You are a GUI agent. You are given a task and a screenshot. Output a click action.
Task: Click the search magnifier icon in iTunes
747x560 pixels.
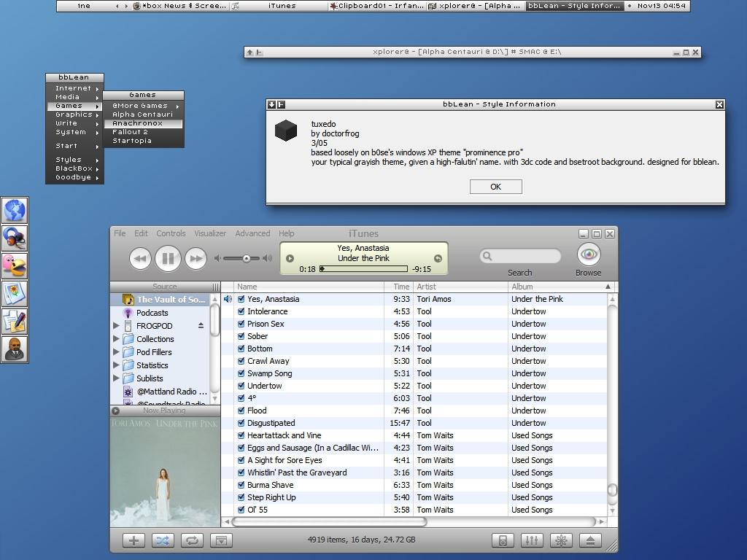tap(487, 256)
